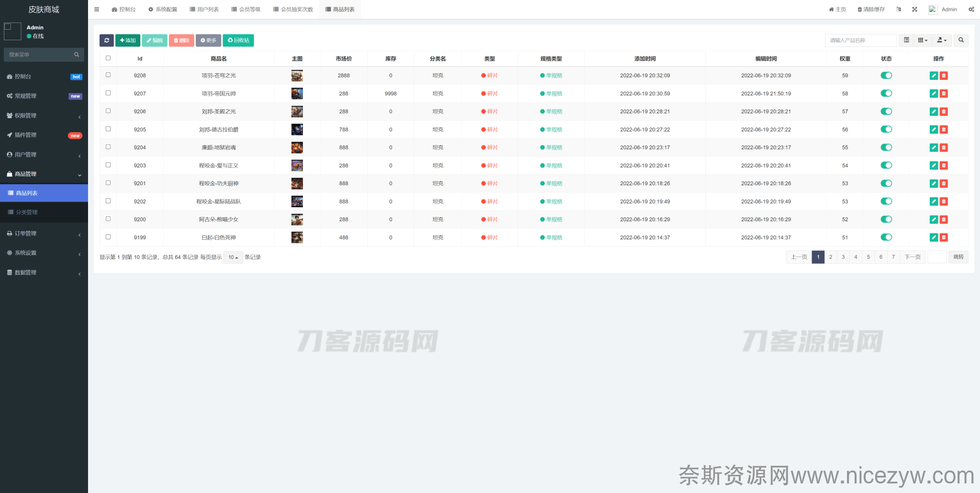The width and height of the screenshot is (980, 493).
Task: Open the rows-per-page dropdown showing 10
Action: click(233, 258)
